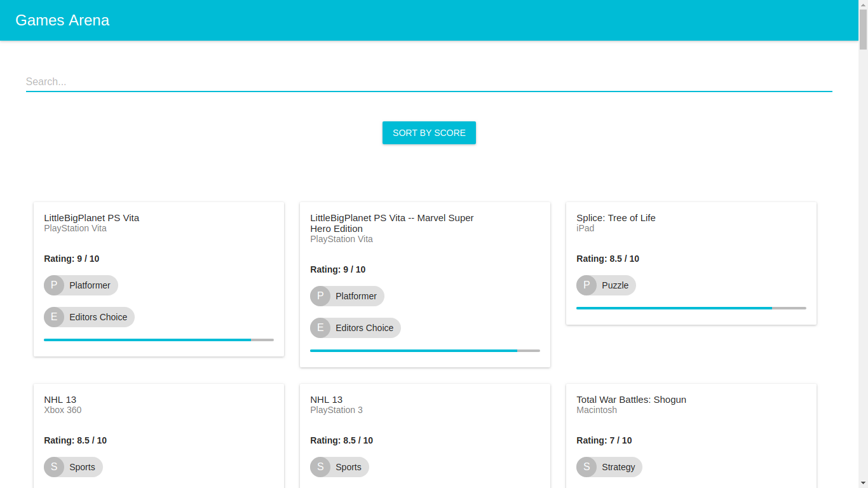Viewport: 868px width, 488px height.
Task: Click the title 'Splice: Tree of Life'
Action: pyautogui.click(x=616, y=218)
